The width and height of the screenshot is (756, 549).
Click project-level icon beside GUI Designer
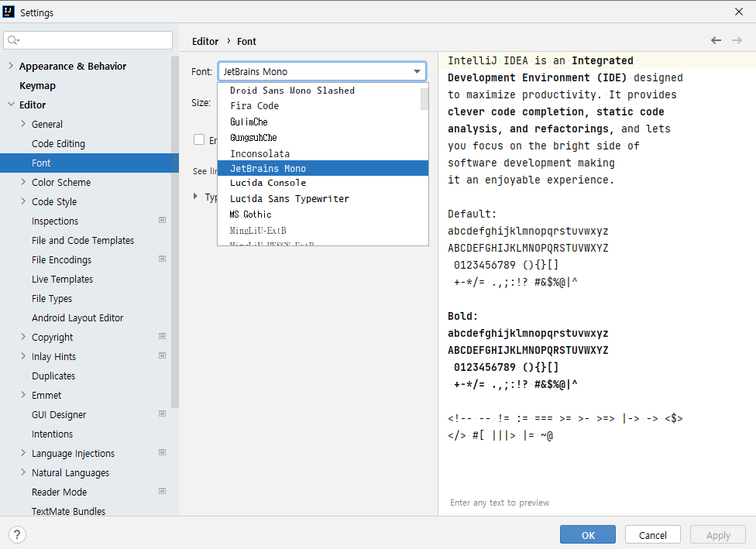[163, 413]
